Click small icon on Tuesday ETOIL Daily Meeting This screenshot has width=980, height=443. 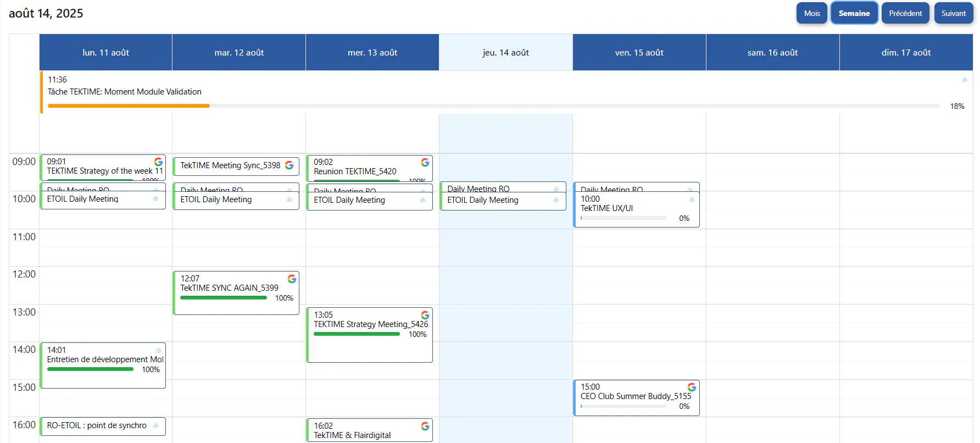[289, 200]
